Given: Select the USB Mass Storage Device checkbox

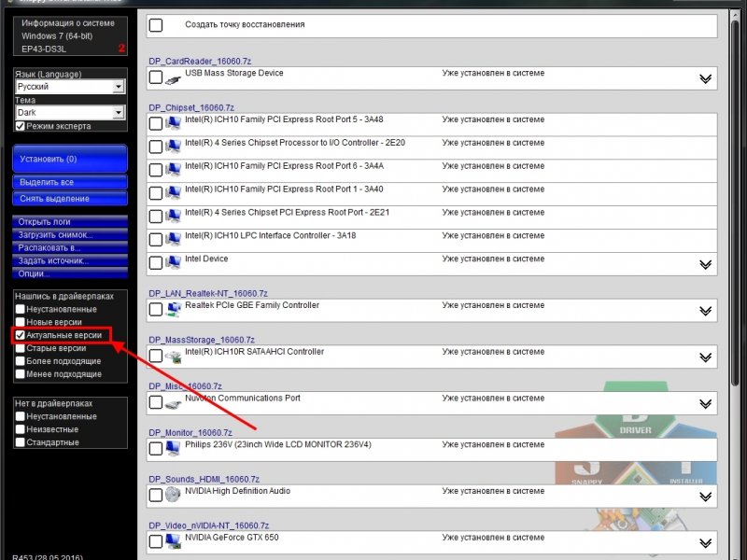Looking at the screenshot, I should [156, 77].
